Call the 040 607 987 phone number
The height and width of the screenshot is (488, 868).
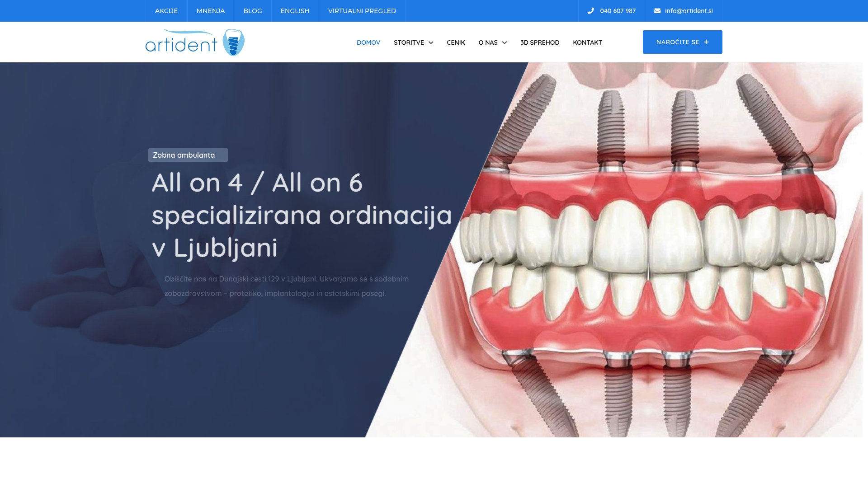[618, 11]
